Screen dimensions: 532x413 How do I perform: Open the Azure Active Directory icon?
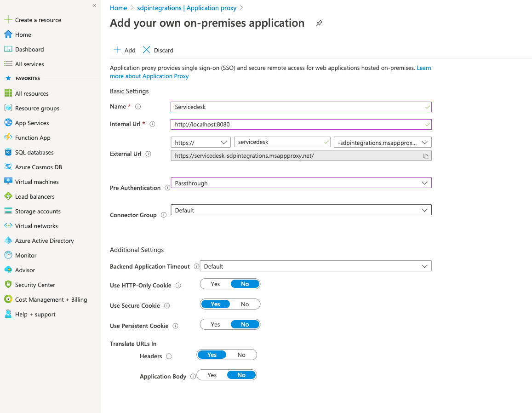click(8, 241)
